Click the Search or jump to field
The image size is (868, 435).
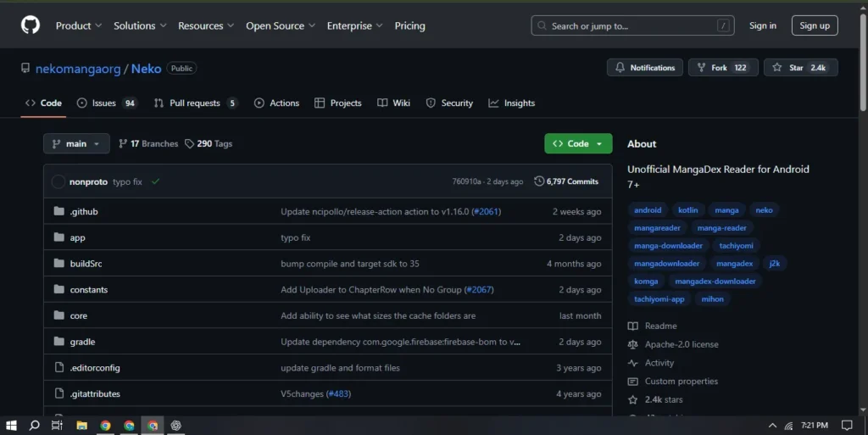coord(632,26)
